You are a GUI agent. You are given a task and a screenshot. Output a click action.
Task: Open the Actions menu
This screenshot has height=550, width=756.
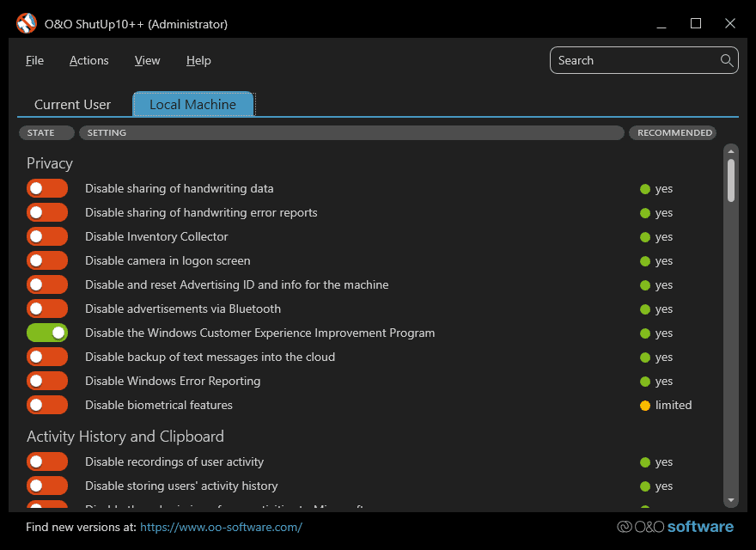[89, 60]
